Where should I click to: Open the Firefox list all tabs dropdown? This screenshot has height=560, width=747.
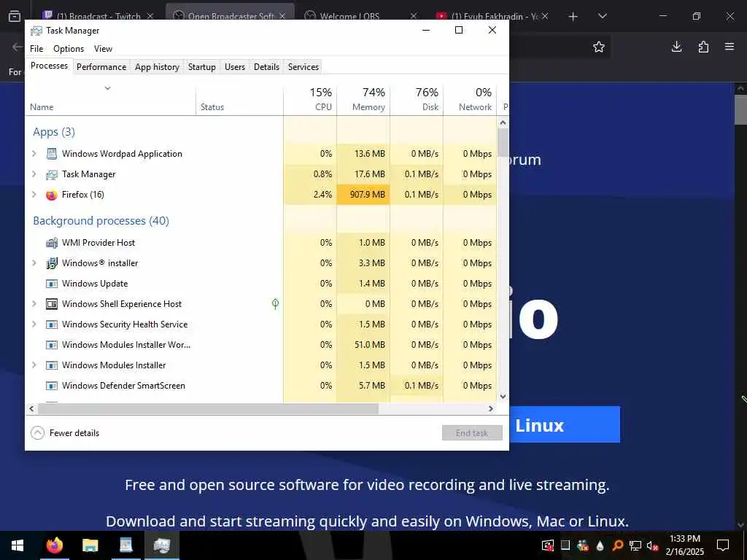click(x=602, y=16)
